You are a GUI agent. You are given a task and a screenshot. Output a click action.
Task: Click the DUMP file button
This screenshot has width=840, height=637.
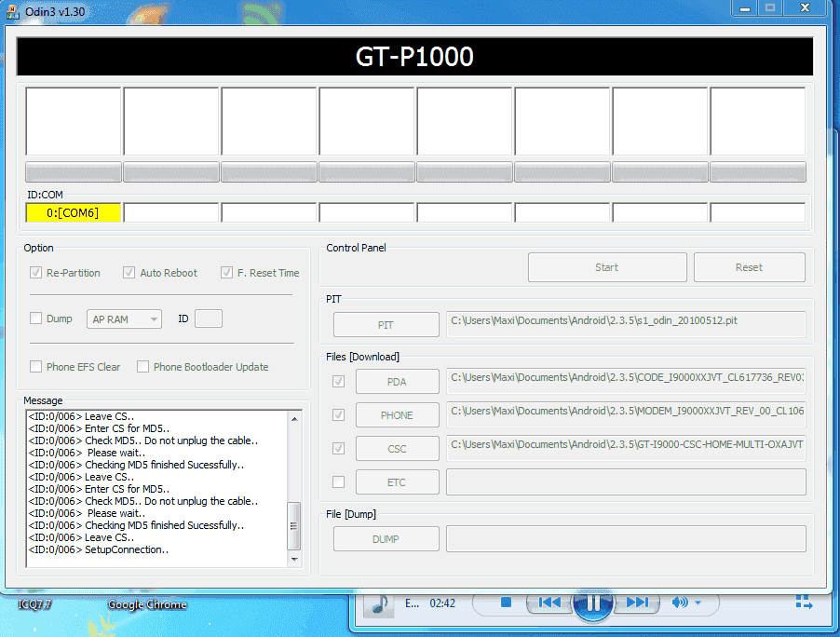[x=386, y=539]
